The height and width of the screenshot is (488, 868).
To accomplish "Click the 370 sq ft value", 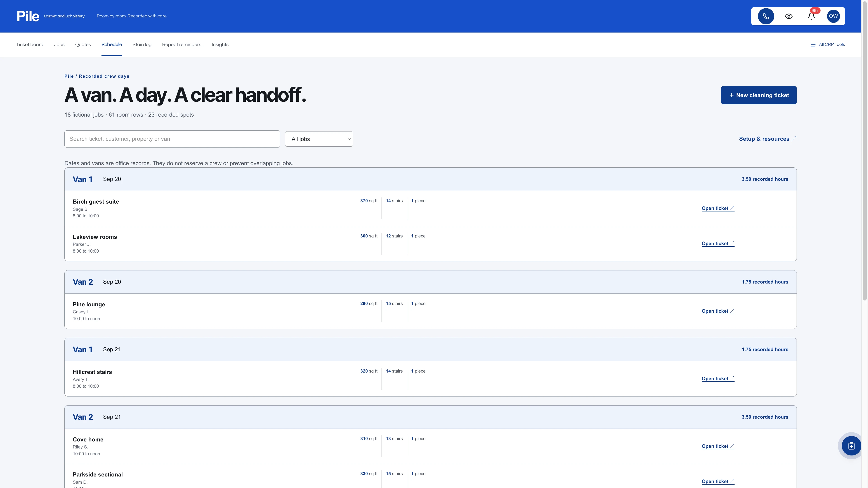I will 369,201.
